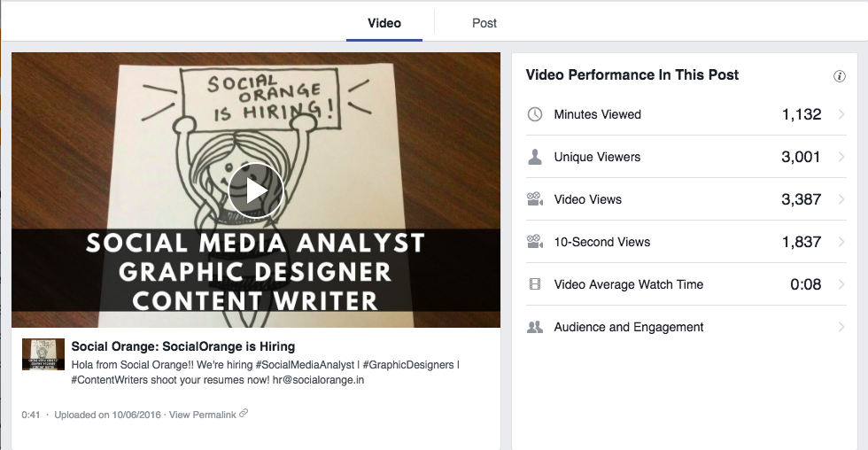Expand the Unique Viewers chevron arrow
Image resolution: width=868 pixels, height=450 pixels.
coord(841,157)
